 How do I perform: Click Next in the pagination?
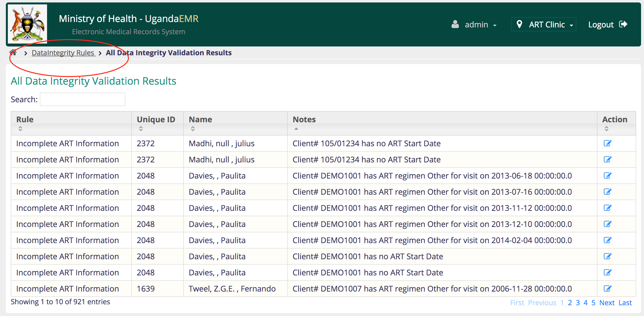coord(607,303)
